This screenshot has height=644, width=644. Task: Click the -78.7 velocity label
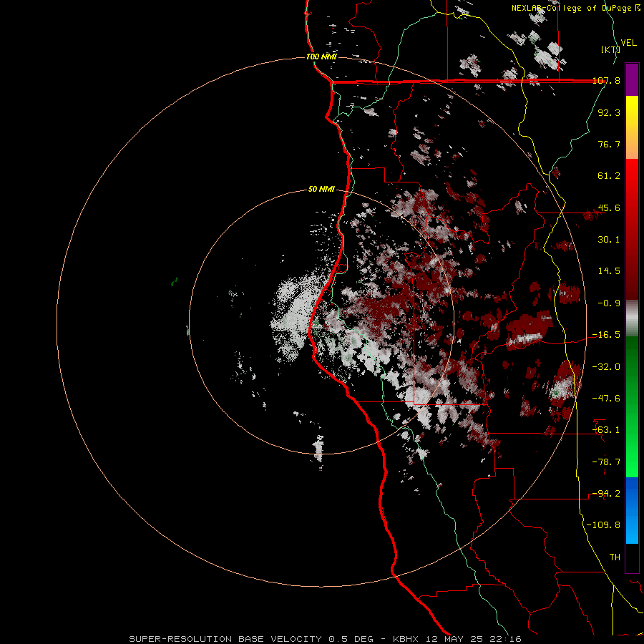point(606,462)
